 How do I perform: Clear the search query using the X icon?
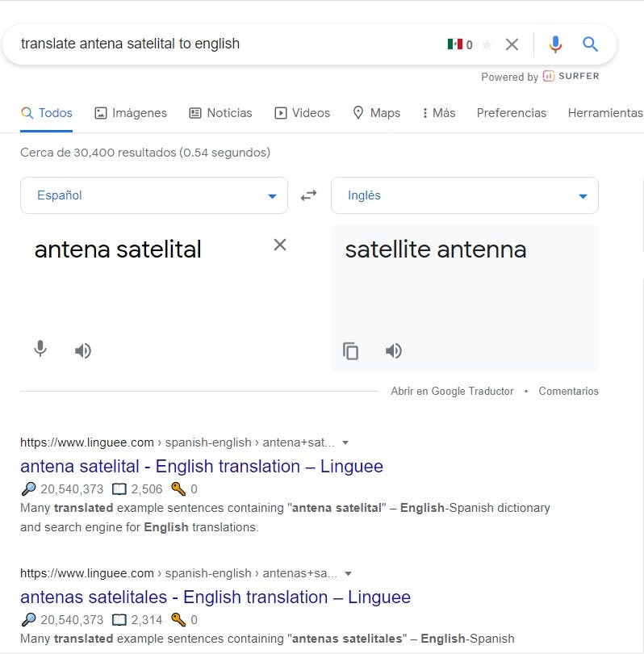(x=512, y=44)
